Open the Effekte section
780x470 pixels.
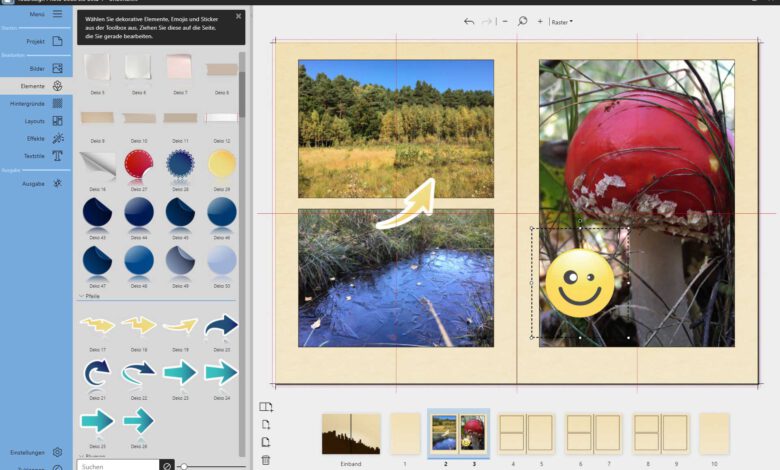tap(36, 138)
